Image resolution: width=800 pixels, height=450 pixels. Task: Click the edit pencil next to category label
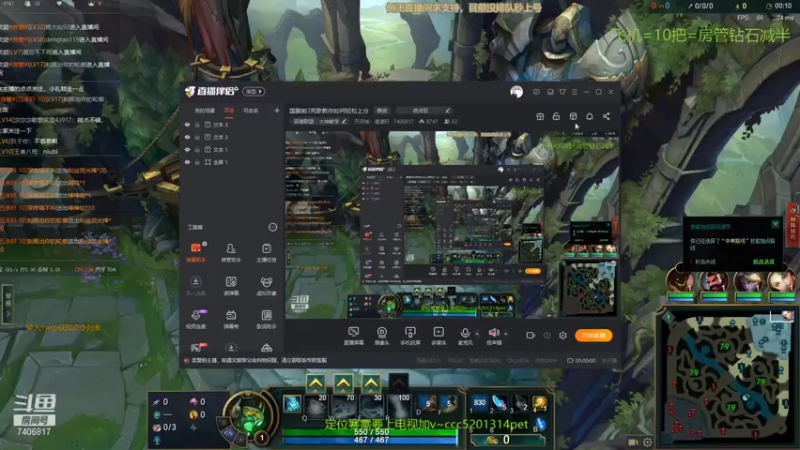click(345, 121)
